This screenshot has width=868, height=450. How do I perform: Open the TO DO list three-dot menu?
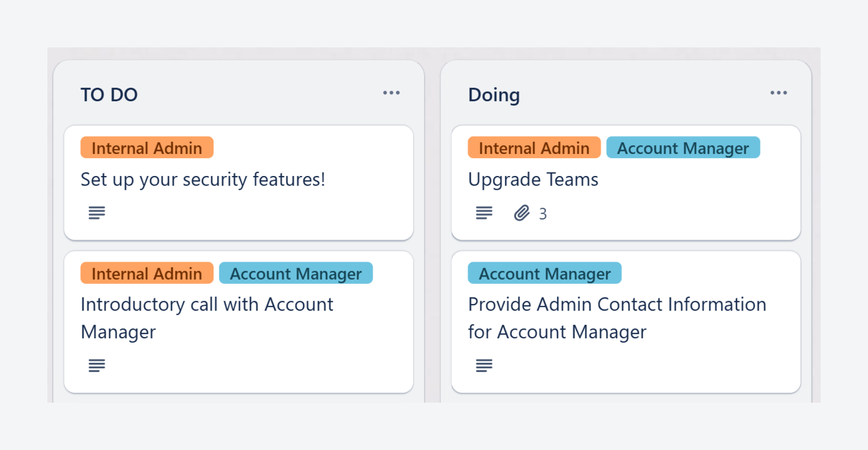[x=391, y=93]
